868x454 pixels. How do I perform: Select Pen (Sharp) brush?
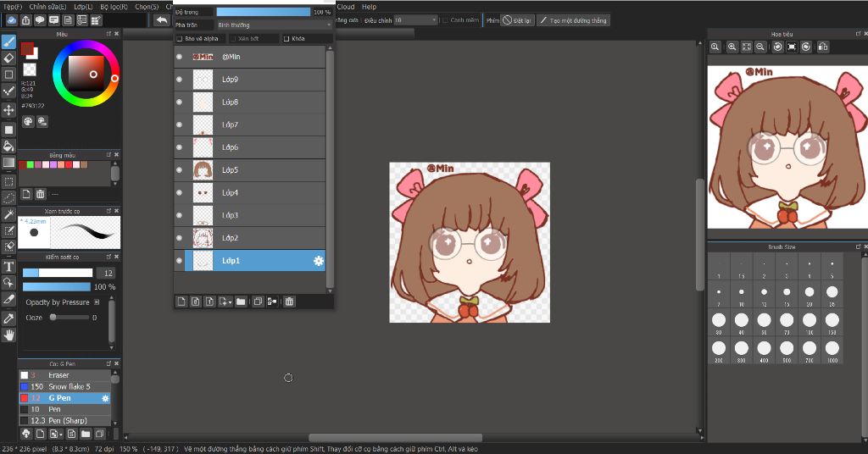tap(65, 421)
